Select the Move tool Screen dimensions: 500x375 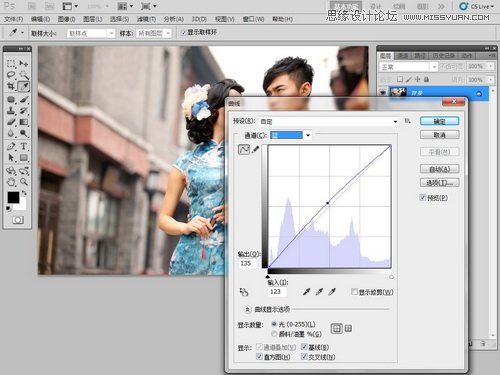click(x=24, y=64)
